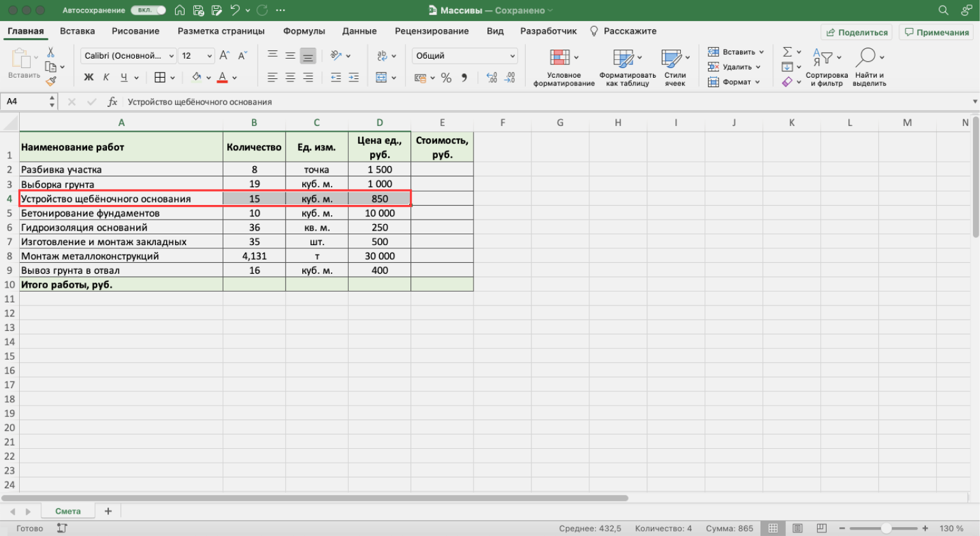The image size is (980, 536).
Task: Open Find and Select magnifier icon
Action: pos(865,58)
